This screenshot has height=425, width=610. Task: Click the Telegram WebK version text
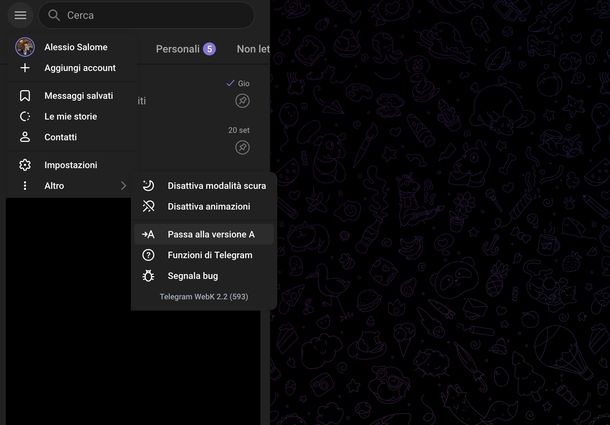pos(204,297)
